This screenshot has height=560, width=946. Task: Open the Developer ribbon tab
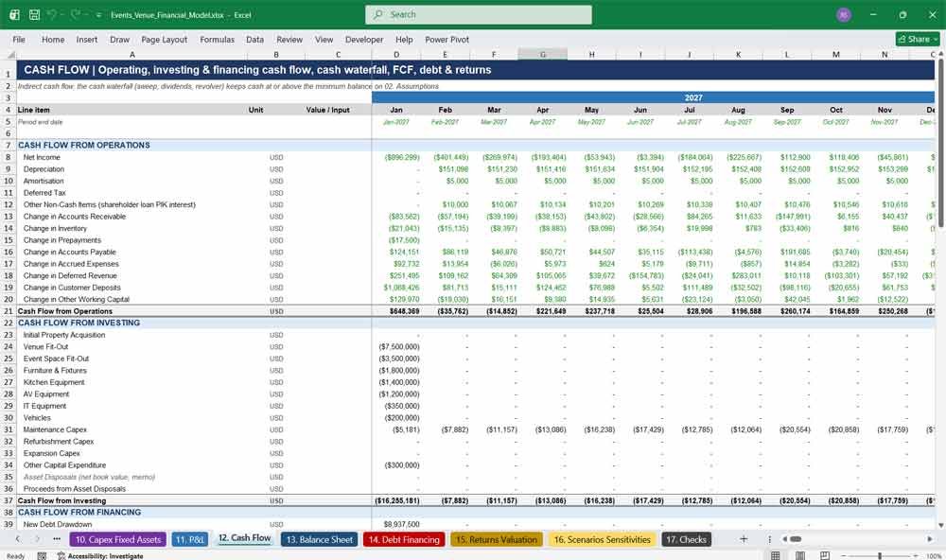pyautogui.click(x=364, y=39)
